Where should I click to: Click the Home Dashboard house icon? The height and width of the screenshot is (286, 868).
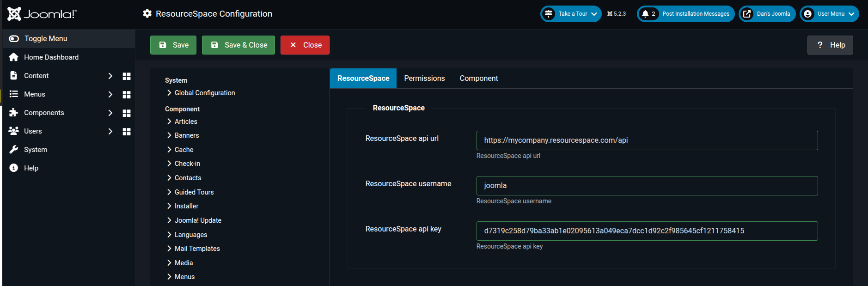tap(14, 57)
